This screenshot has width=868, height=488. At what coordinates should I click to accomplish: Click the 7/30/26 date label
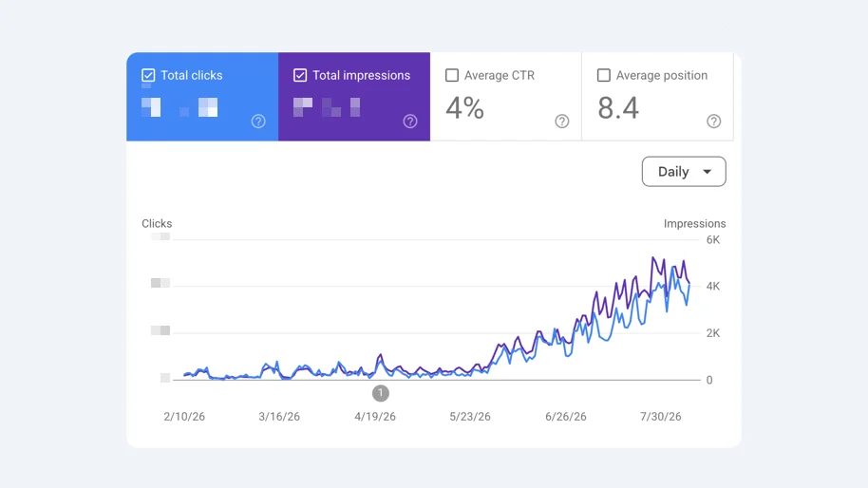coord(660,417)
